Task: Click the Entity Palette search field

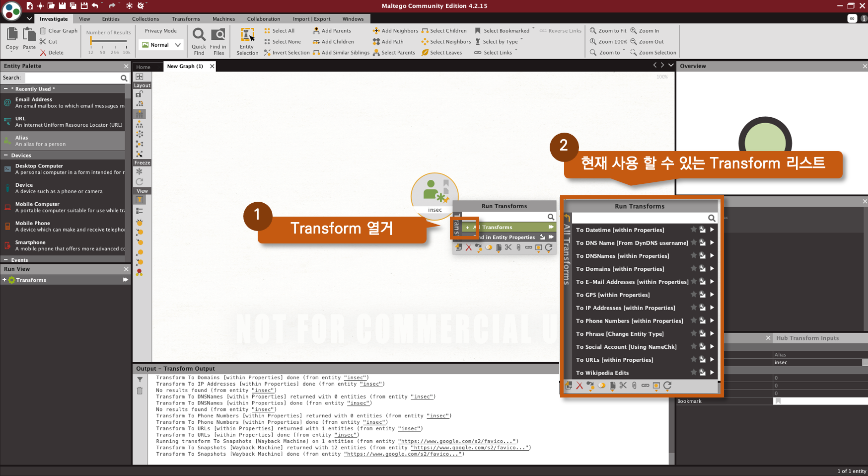Action: click(x=72, y=78)
